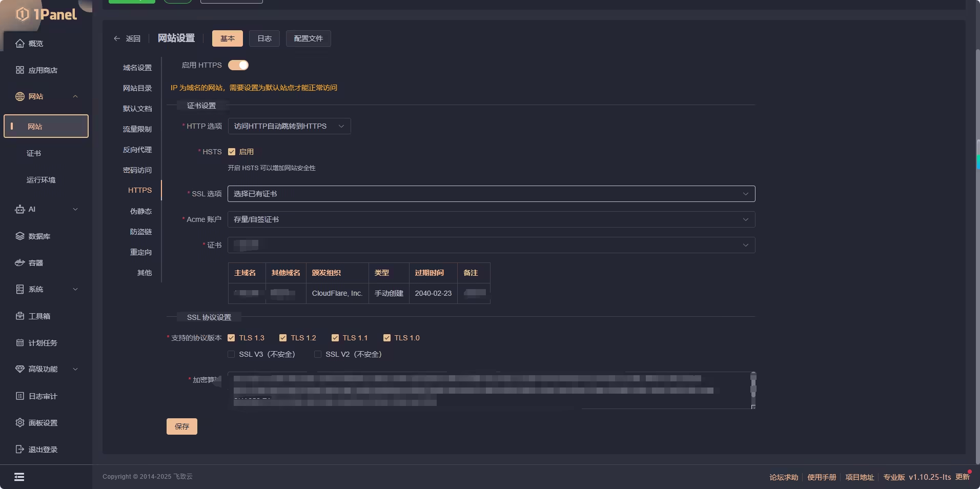Open the 应用商店 app store icon

coord(20,70)
